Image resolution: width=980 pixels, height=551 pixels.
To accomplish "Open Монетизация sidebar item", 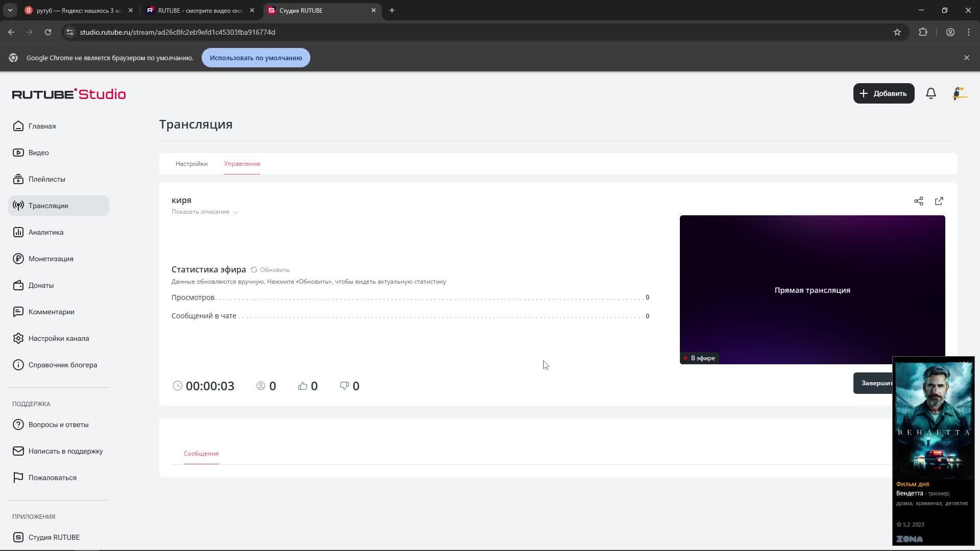I will (51, 259).
